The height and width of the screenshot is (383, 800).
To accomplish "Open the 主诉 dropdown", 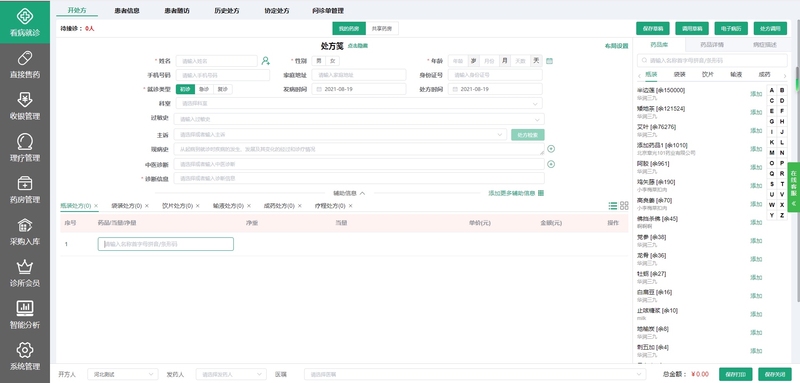I will [x=340, y=135].
